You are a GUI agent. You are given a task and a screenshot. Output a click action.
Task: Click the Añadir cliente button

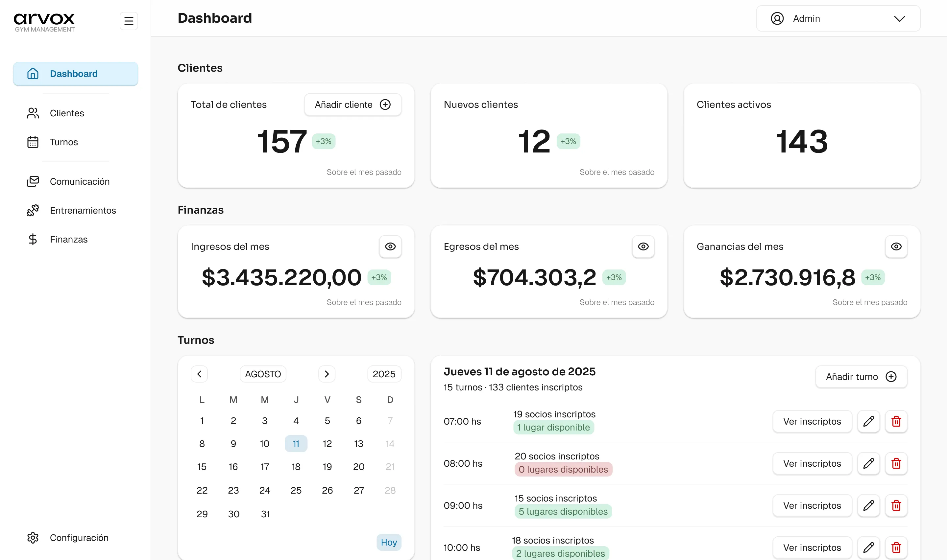pyautogui.click(x=352, y=105)
